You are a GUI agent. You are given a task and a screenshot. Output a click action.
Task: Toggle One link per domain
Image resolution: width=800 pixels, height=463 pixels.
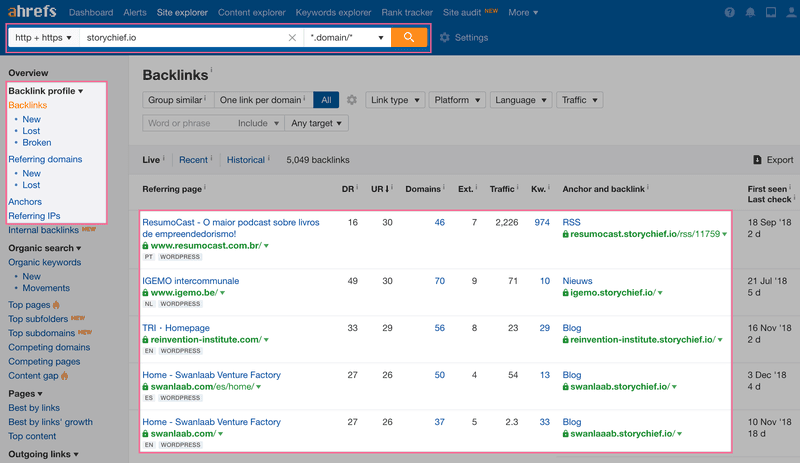(x=263, y=100)
